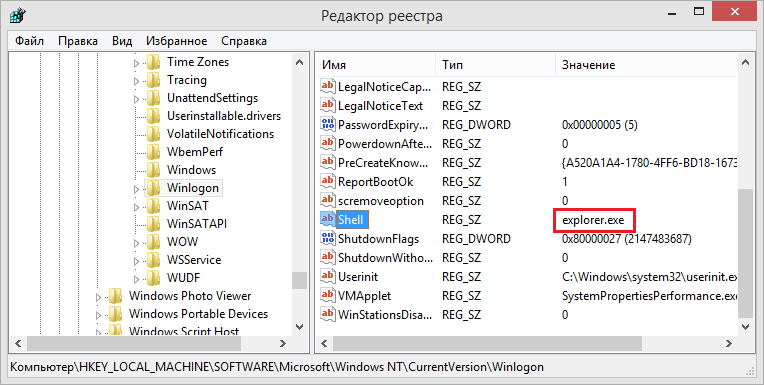Viewport: 764px width, 385px height.
Task: Select the Winlogon folder icon
Action: 153,188
